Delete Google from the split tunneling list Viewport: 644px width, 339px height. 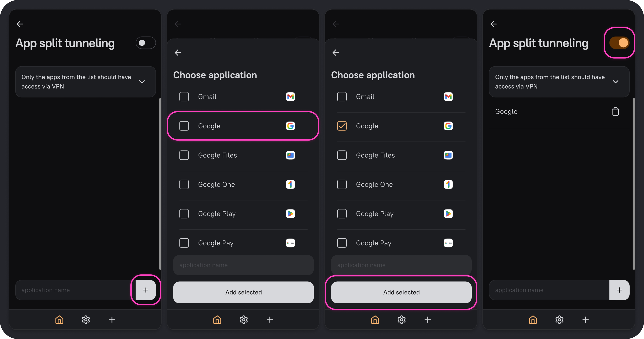[615, 112]
